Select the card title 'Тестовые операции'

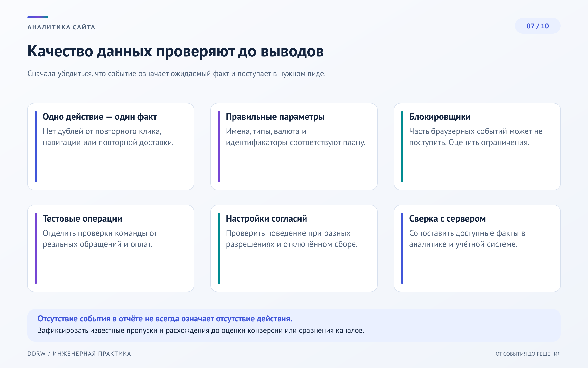(82, 219)
